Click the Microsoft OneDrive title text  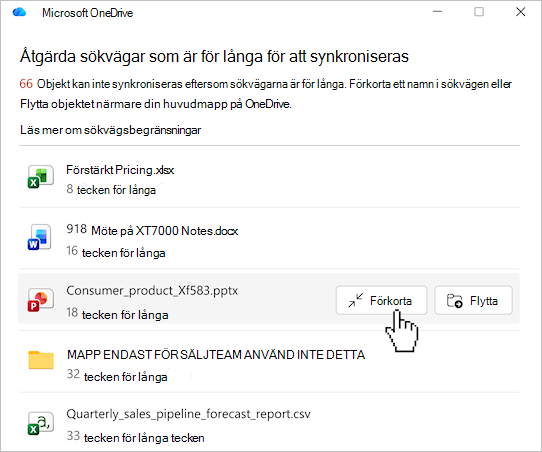click(87, 13)
